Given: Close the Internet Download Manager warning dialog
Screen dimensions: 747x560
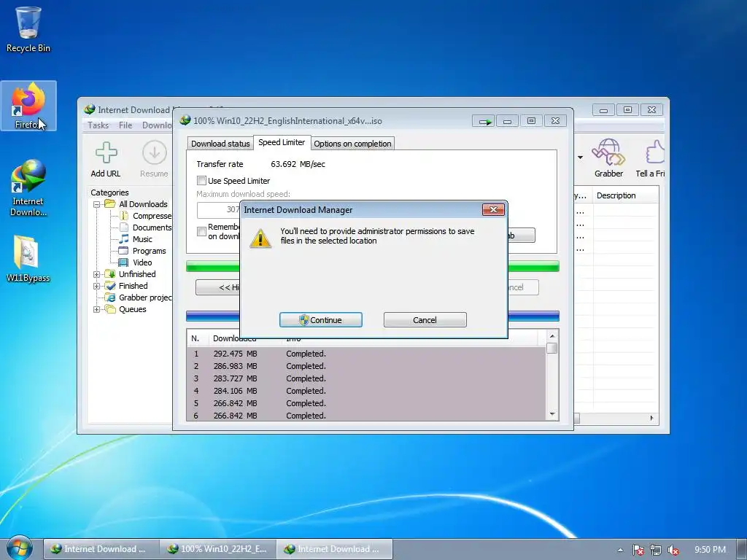Looking at the screenshot, I should coord(493,209).
